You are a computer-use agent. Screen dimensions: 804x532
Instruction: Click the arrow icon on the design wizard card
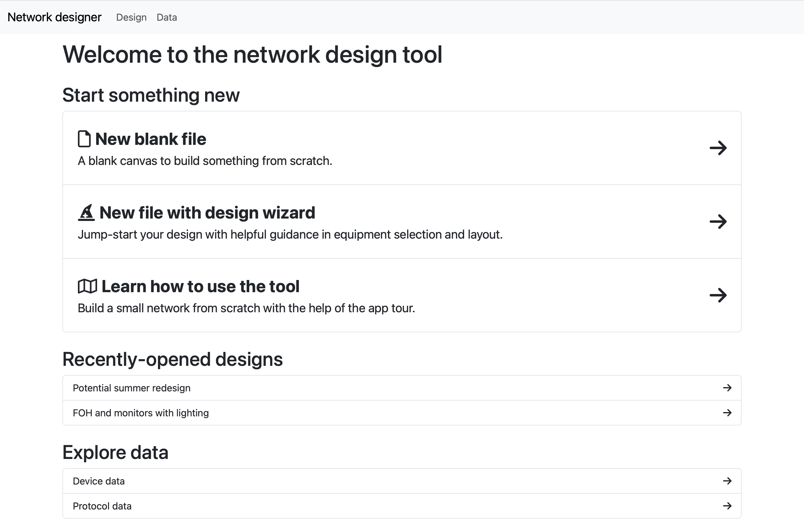pos(719,222)
